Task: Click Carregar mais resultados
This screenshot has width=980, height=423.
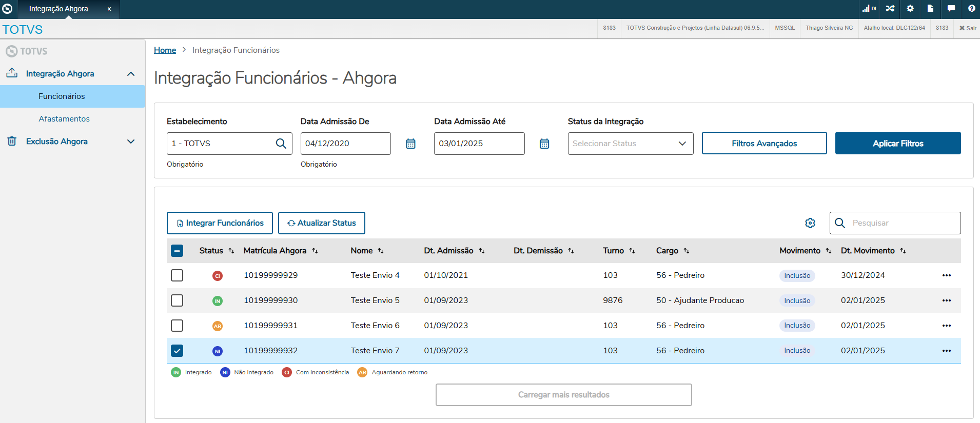Action: [564, 395]
